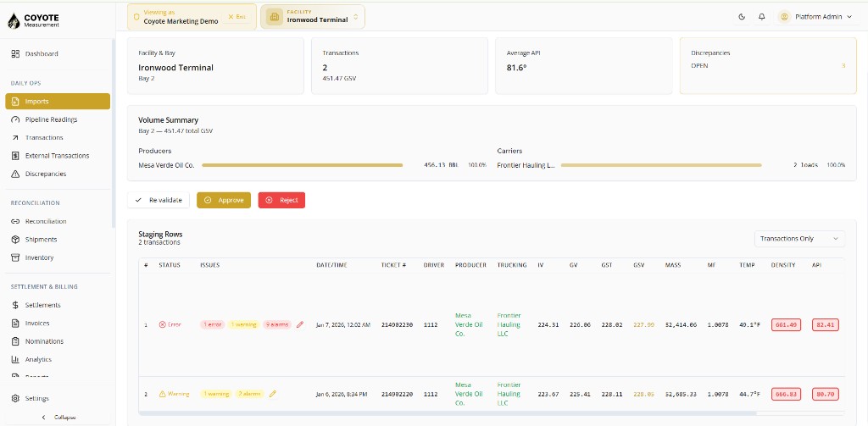Click the Approve button

[224, 200]
